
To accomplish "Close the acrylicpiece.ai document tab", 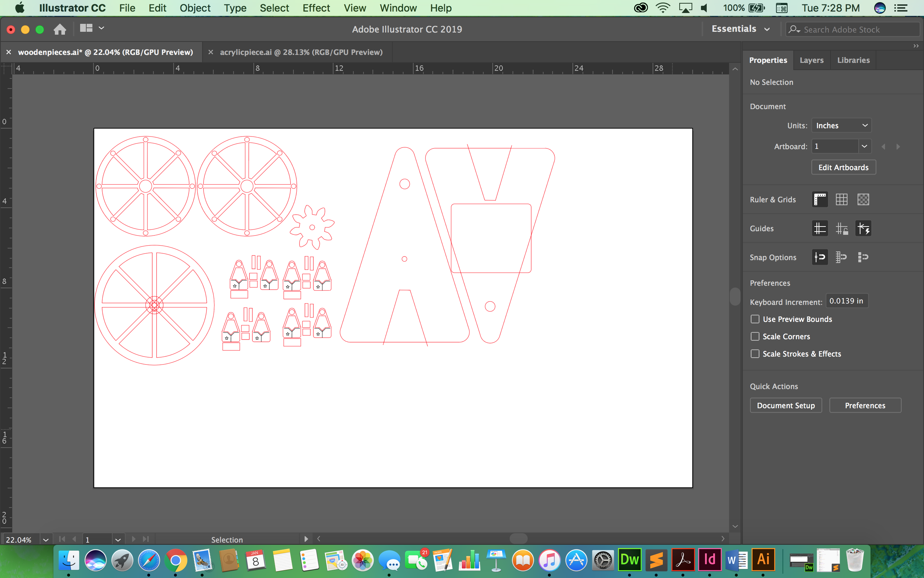I will click(210, 52).
